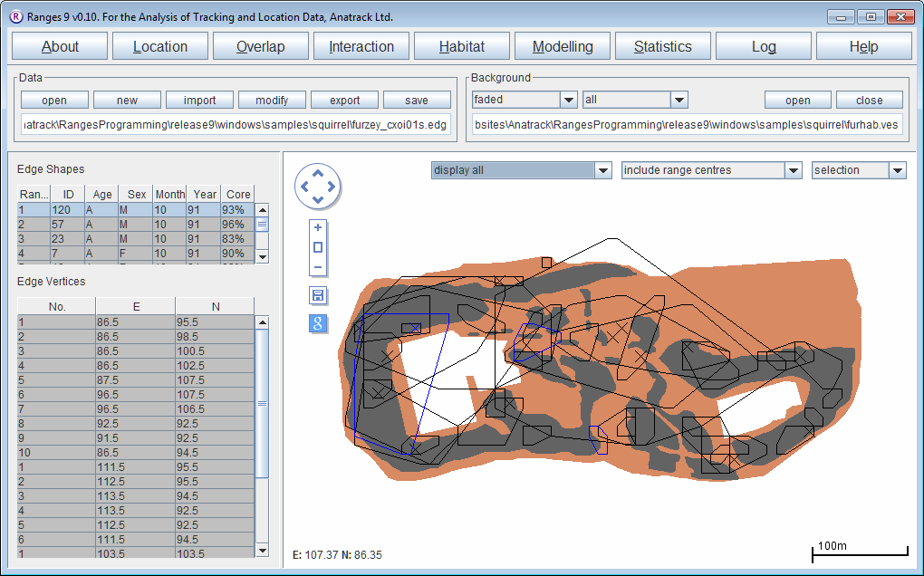The height and width of the screenshot is (576, 924).
Task: Pan the map right with the navigation arrow
Action: pyautogui.click(x=331, y=187)
